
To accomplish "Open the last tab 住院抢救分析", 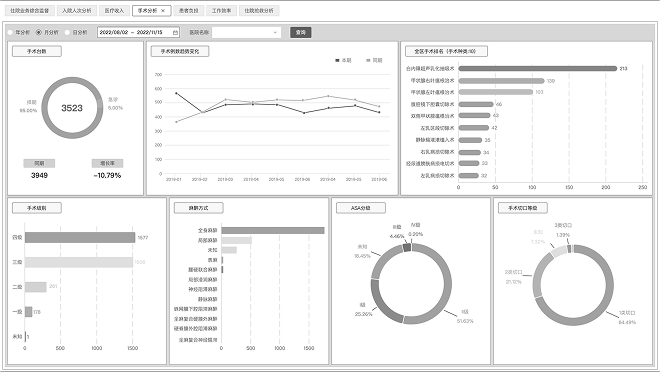I will pyautogui.click(x=259, y=11).
